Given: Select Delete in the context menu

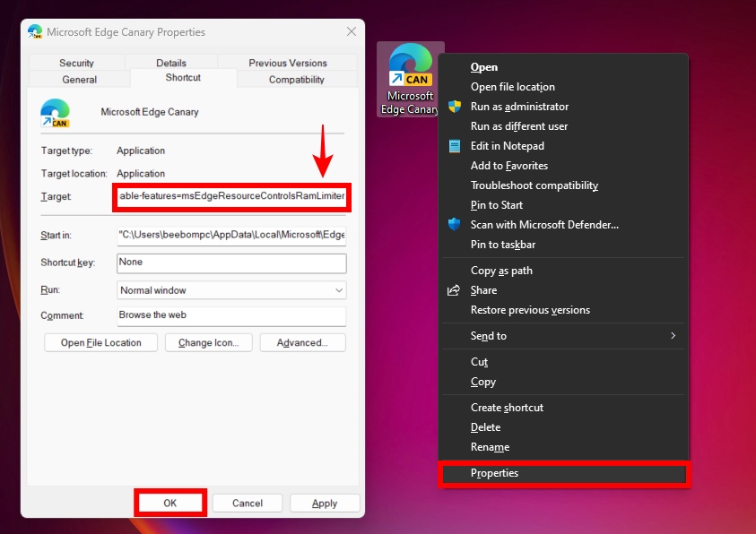Looking at the screenshot, I should tap(562, 427).
